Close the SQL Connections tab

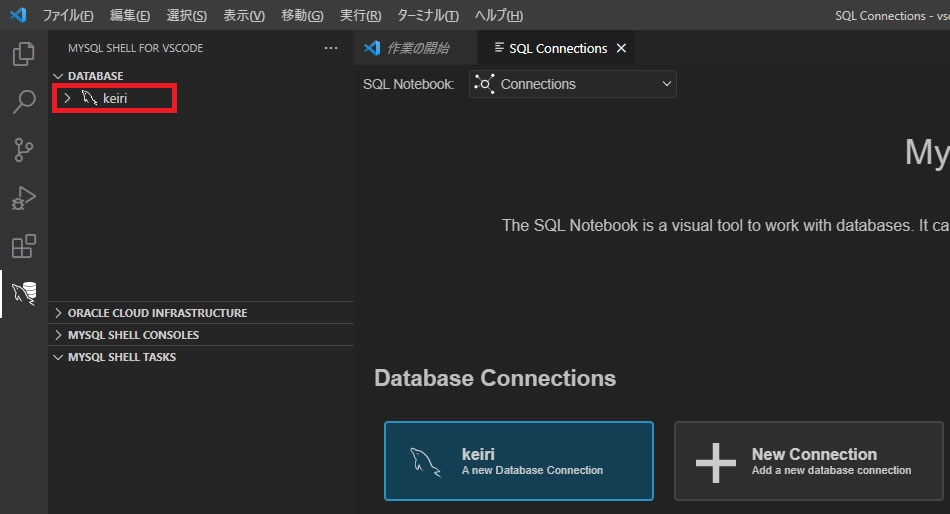pyautogui.click(x=621, y=48)
